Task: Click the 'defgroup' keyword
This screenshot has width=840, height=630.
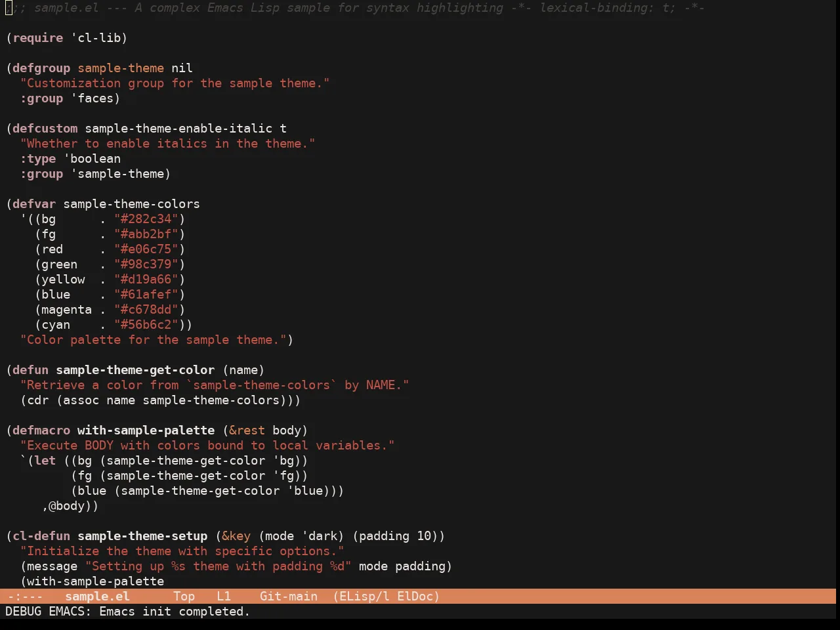Action: pyautogui.click(x=41, y=68)
